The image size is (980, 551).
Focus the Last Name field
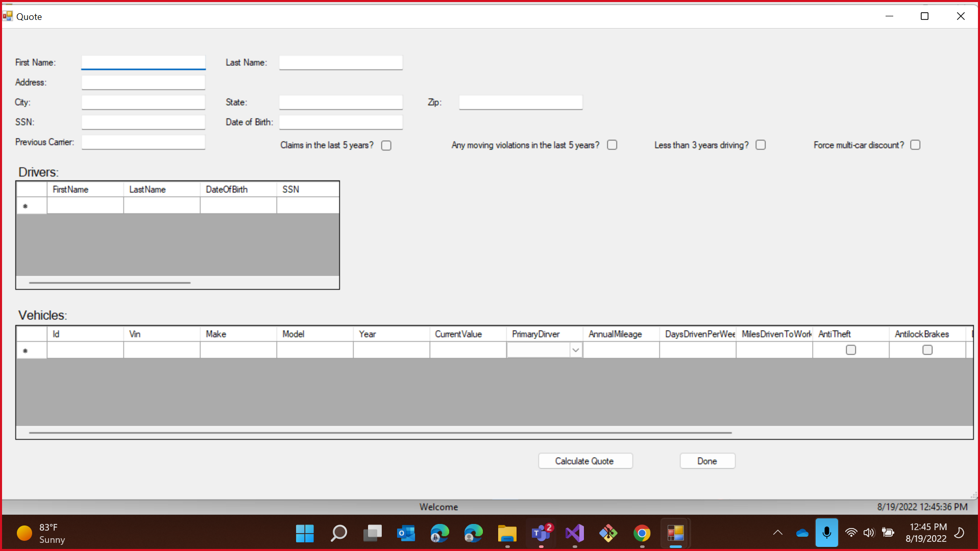pos(341,63)
